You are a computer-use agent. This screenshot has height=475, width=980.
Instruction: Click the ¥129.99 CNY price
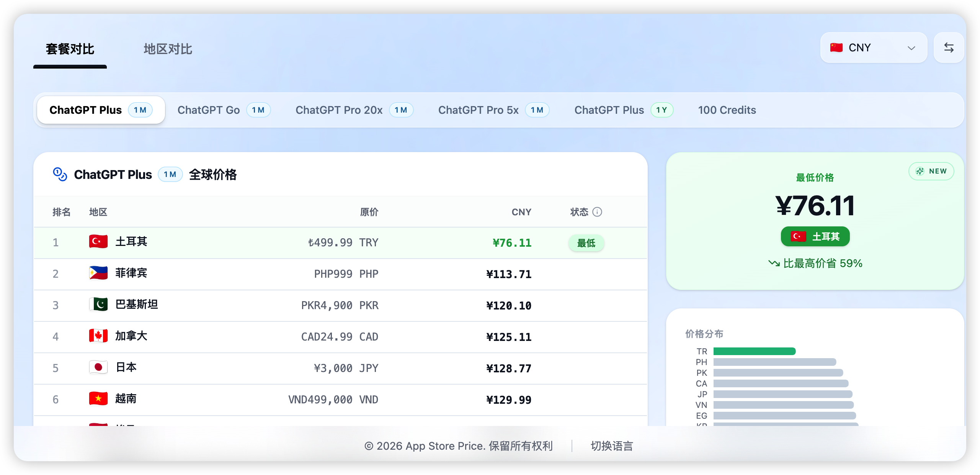point(509,400)
